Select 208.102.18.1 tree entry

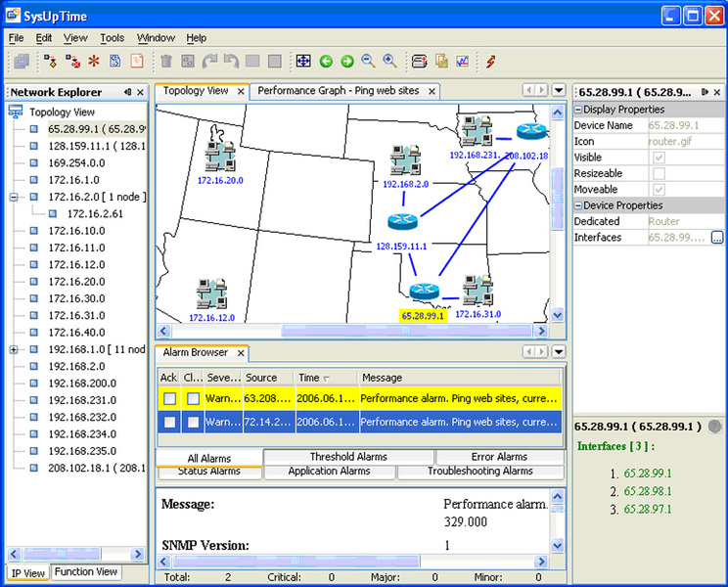point(97,469)
